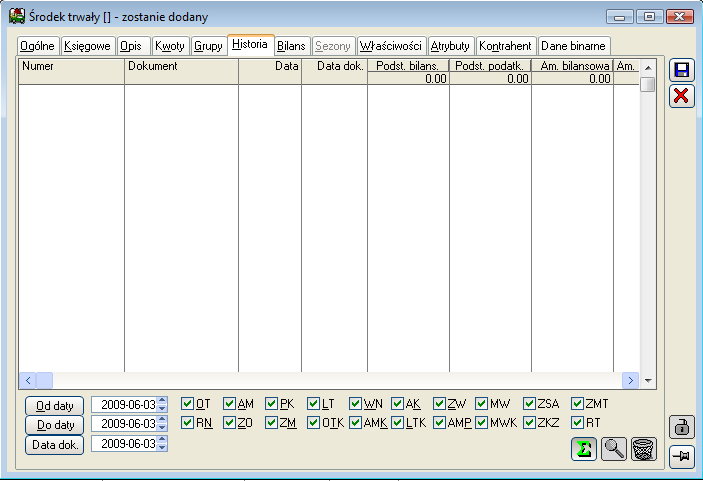
Task: Decrease the Do daty date with spinner
Action: pyautogui.click(x=162, y=428)
